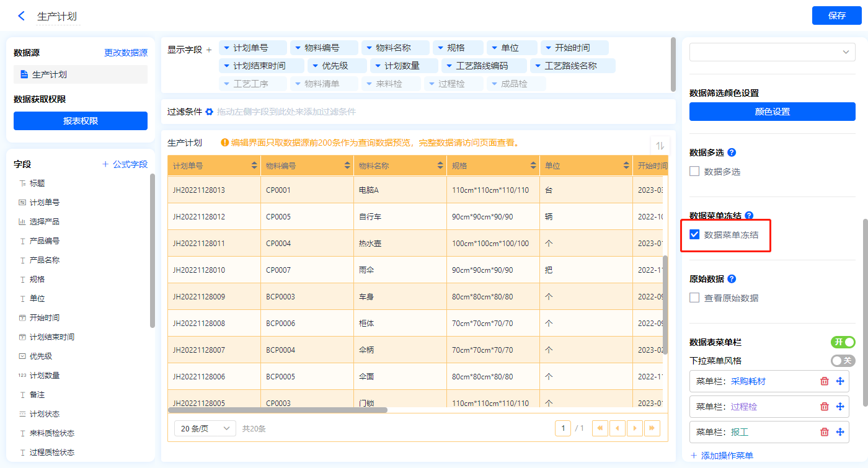868x468 pixels.
Task: Sort by the 物料编号 column header
Action: 347,166
